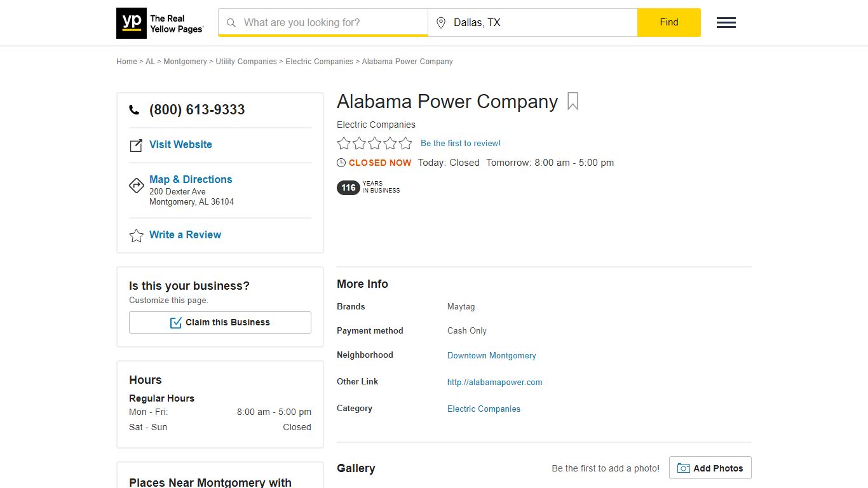Open Electric Companies breadcrumb
868x488 pixels.
click(x=319, y=62)
